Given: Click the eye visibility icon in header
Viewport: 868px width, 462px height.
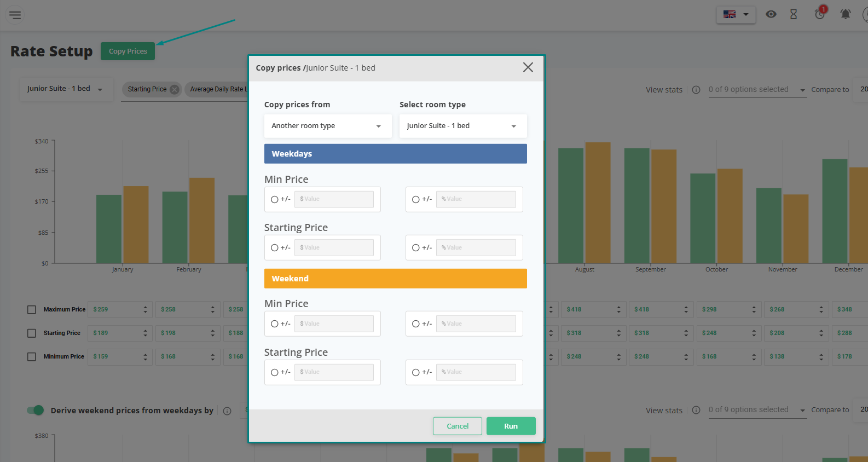Looking at the screenshot, I should point(771,15).
